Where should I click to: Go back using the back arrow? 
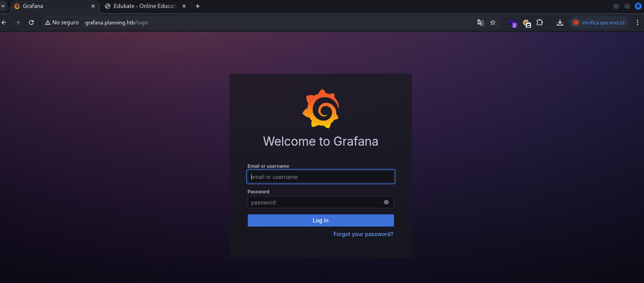coord(4,23)
